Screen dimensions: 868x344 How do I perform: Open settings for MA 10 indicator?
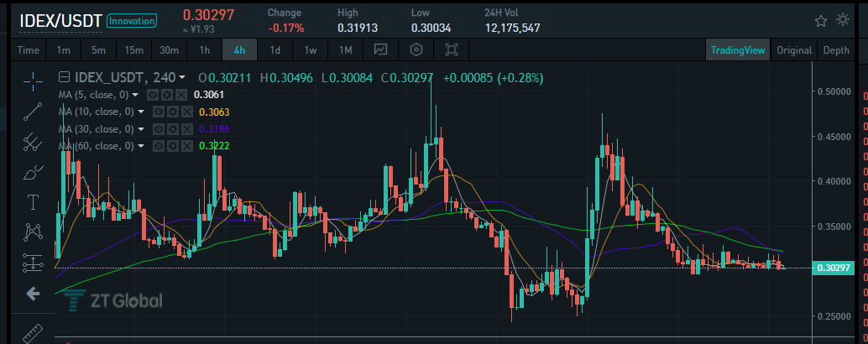(x=173, y=112)
